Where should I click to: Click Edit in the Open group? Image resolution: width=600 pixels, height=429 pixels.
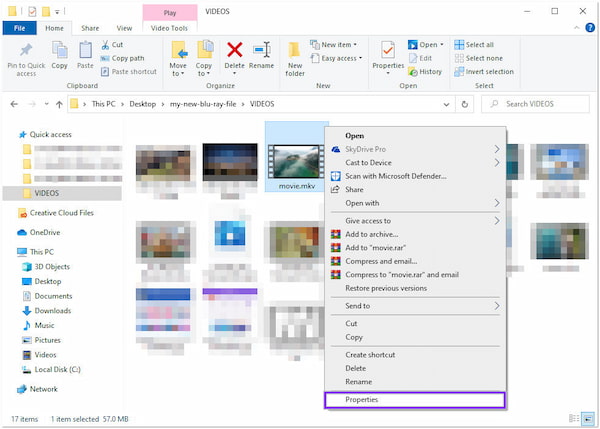click(x=420, y=58)
